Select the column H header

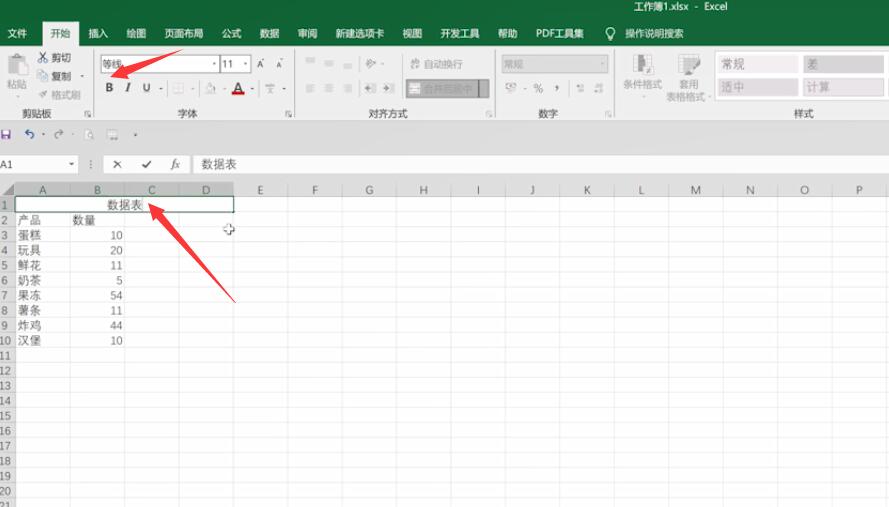point(424,190)
